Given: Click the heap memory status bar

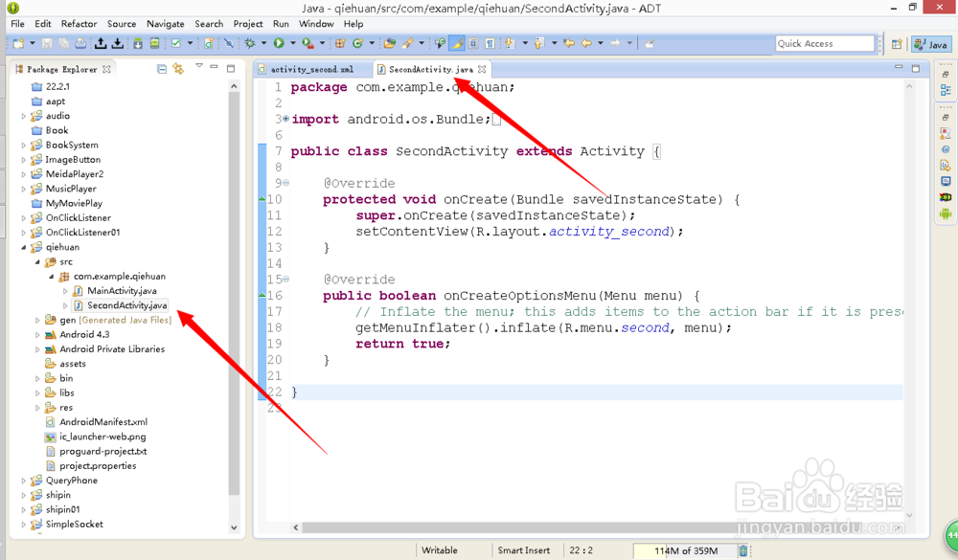Looking at the screenshot, I should click(x=685, y=550).
